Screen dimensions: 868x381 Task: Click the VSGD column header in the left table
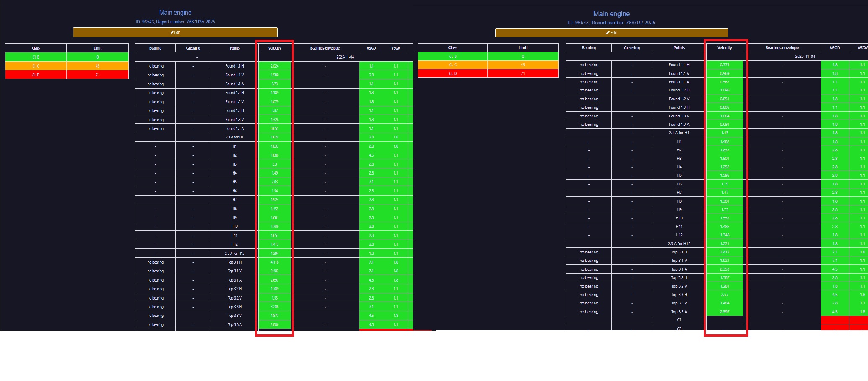pos(371,48)
